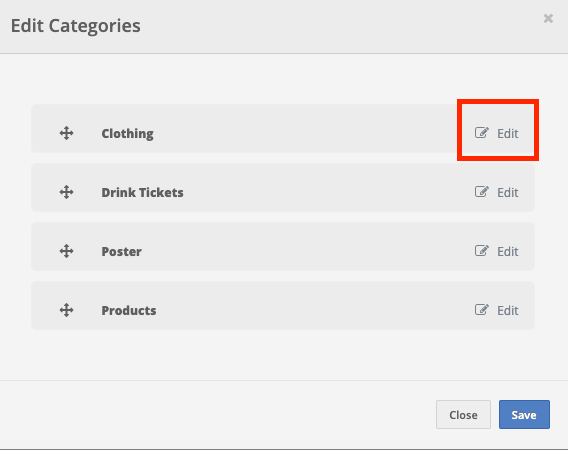This screenshot has width=568, height=450.
Task: Click the pencil edit icon for Products
Action: coord(482,310)
